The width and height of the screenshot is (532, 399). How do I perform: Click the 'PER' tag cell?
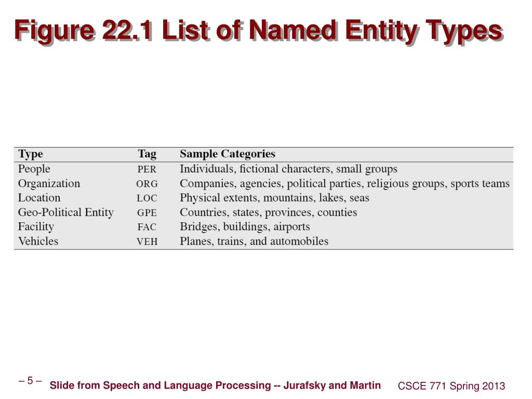[x=147, y=169]
